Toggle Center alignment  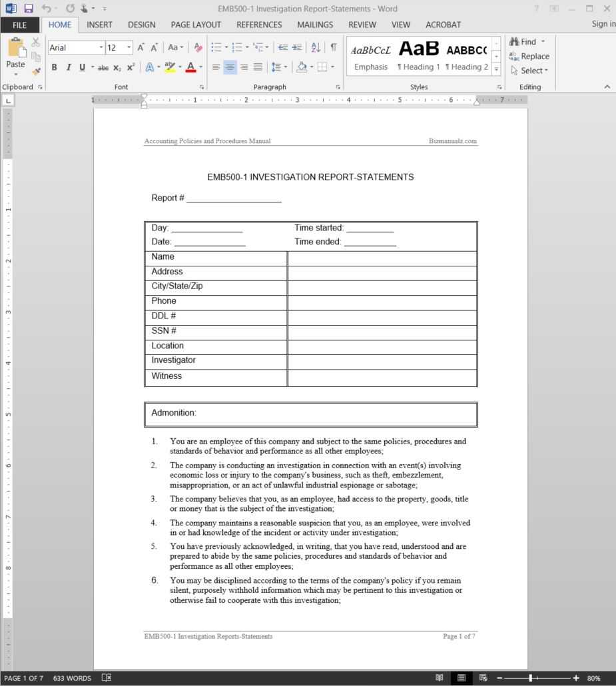[230, 67]
